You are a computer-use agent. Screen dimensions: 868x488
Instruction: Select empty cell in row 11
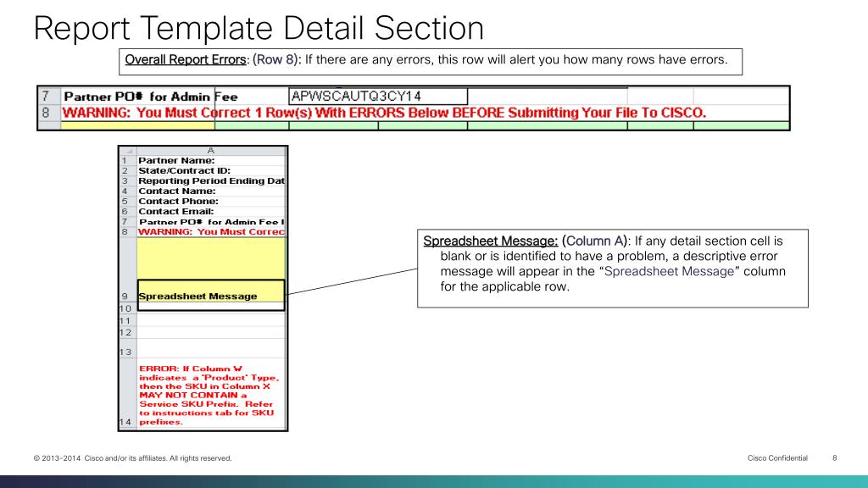coord(211,320)
